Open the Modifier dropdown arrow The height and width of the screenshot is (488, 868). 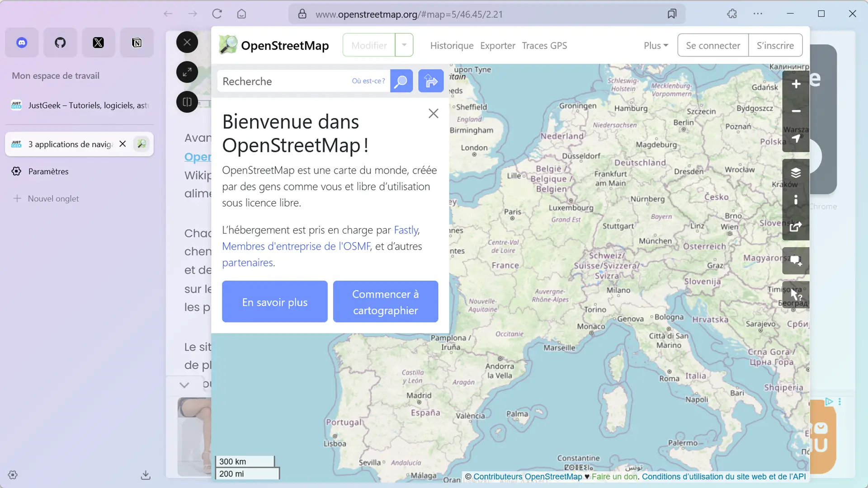click(404, 45)
